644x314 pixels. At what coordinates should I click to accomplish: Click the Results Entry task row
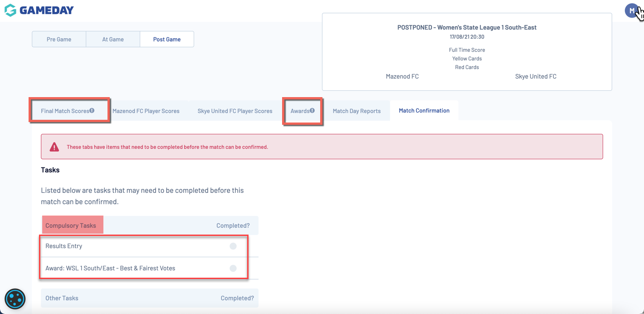pos(150,246)
